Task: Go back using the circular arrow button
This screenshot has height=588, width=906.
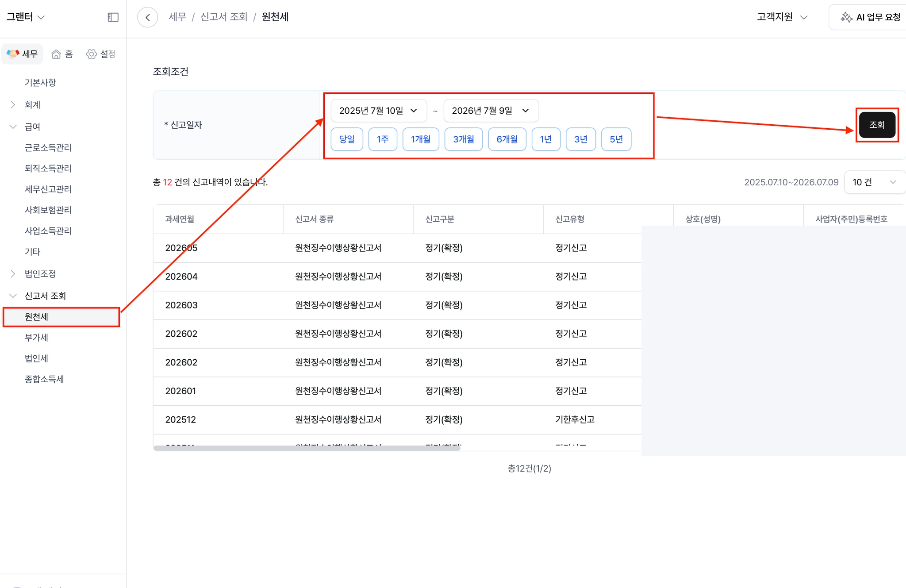Action: click(148, 17)
